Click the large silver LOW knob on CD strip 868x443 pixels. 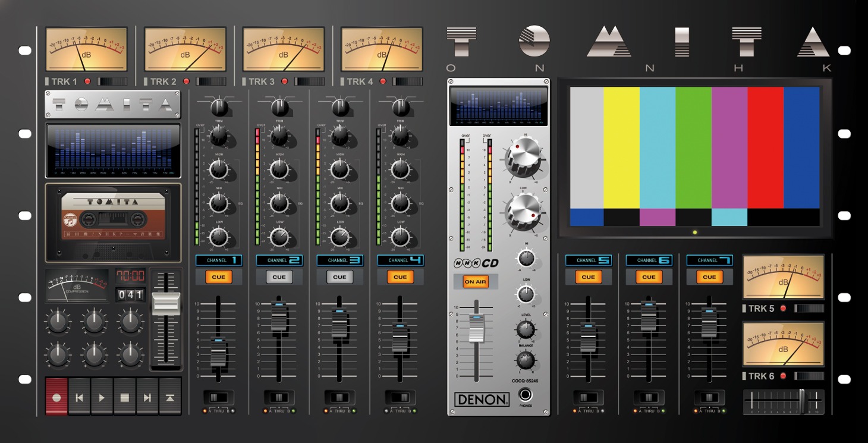pos(523,211)
